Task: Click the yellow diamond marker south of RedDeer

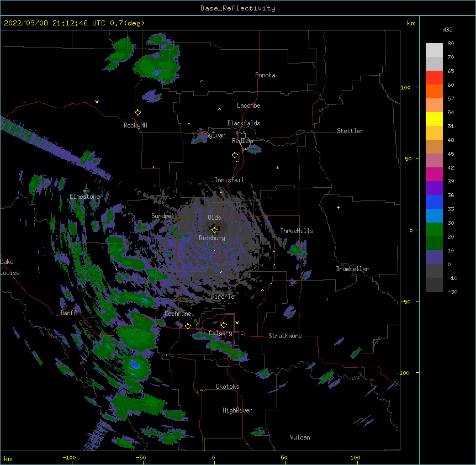Action: point(235,155)
